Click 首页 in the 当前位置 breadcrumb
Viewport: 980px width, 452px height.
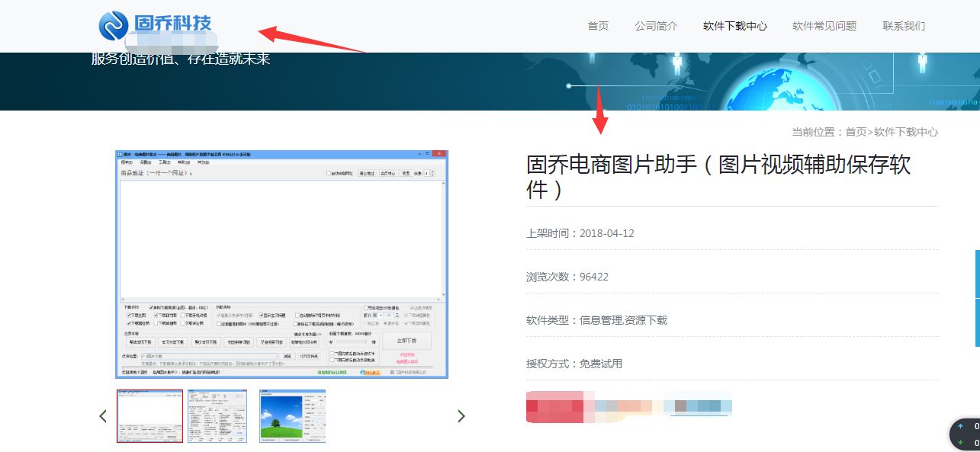click(856, 132)
